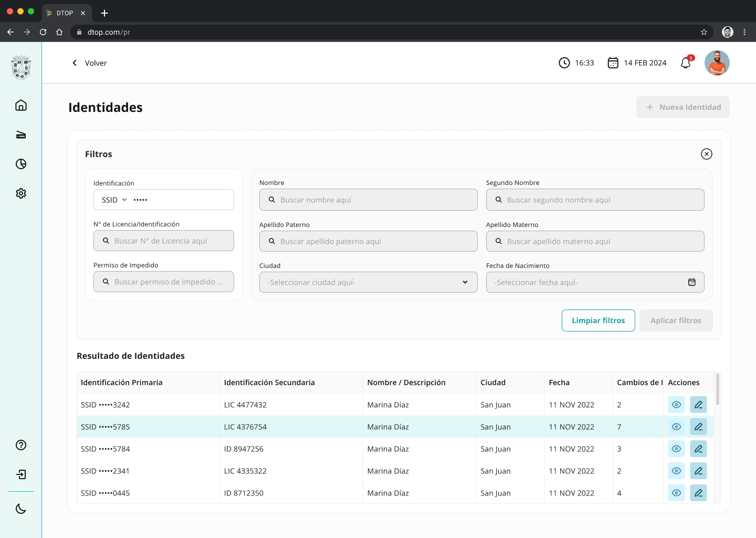The width and height of the screenshot is (756, 538).
Task: Show details for SSID 0445 row
Action: tap(676, 493)
